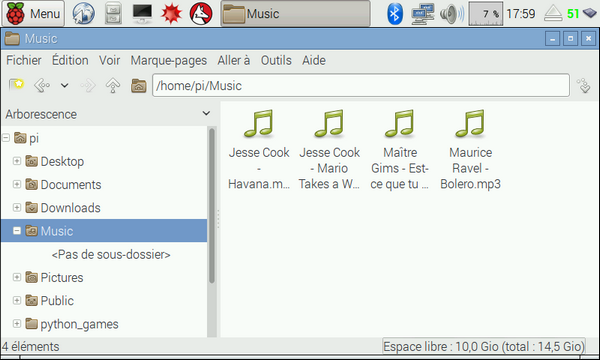Click the new tab toolbar icon
This screenshot has width=600, height=360.
[x=16, y=85]
